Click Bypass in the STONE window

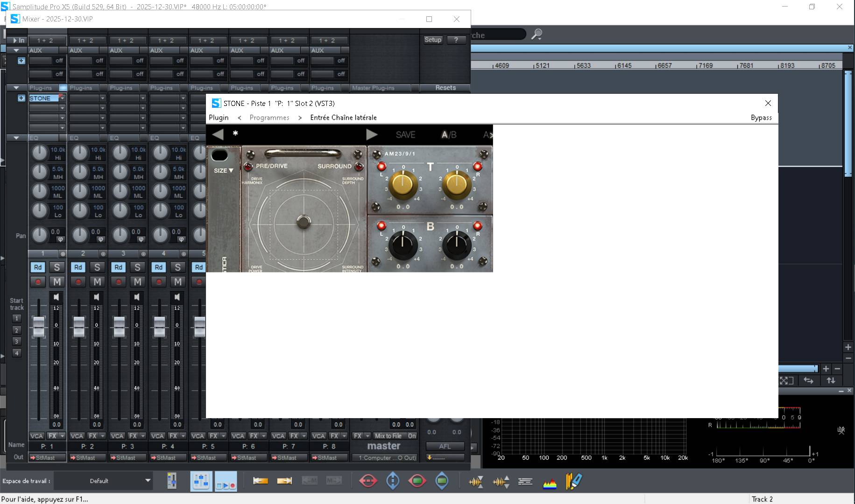point(761,118)
